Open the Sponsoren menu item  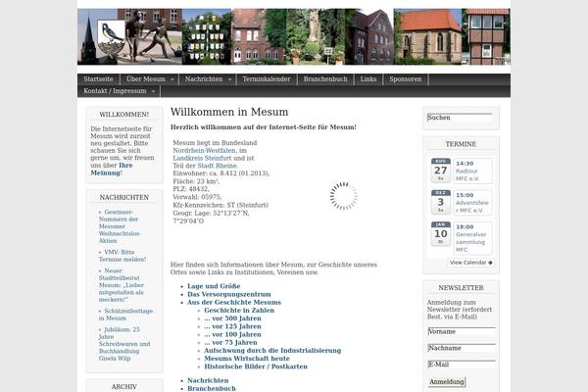point(406,79)
